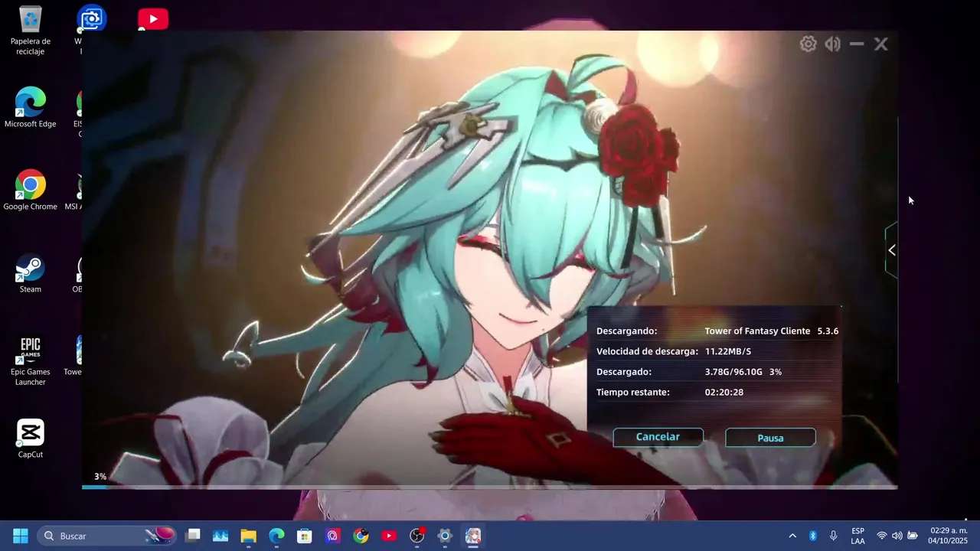
Task: Show hidden system tray icons
Action: click(792, 536)
